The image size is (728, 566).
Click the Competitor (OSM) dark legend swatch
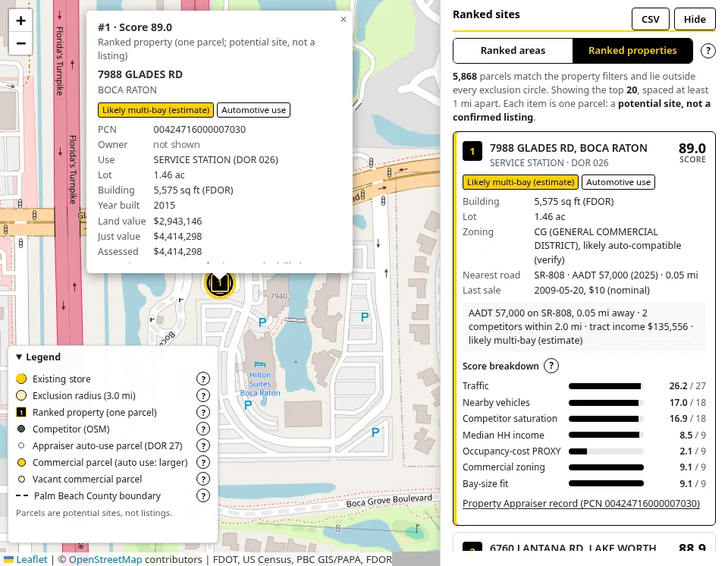pyautogui.click(x=21, y=429)
